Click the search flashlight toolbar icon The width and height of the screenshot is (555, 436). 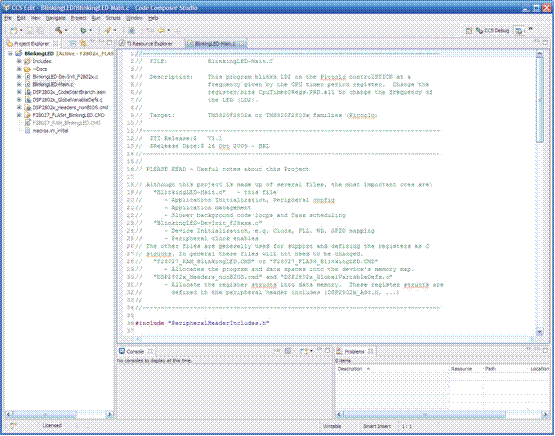coord(108,31)
